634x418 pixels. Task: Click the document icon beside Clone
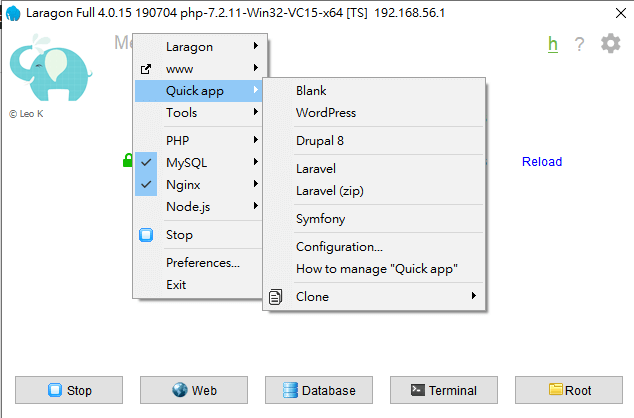coord(275,296)
